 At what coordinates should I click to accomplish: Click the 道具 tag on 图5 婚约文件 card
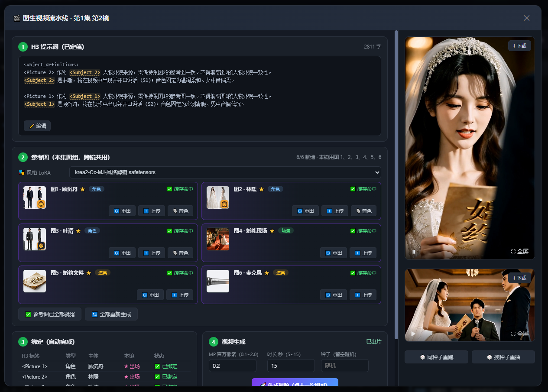coord(103,273)
